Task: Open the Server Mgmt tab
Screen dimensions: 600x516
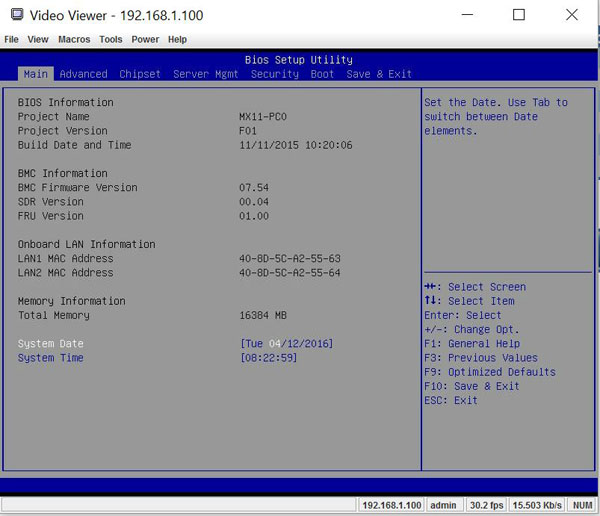Action: point(205,74)
